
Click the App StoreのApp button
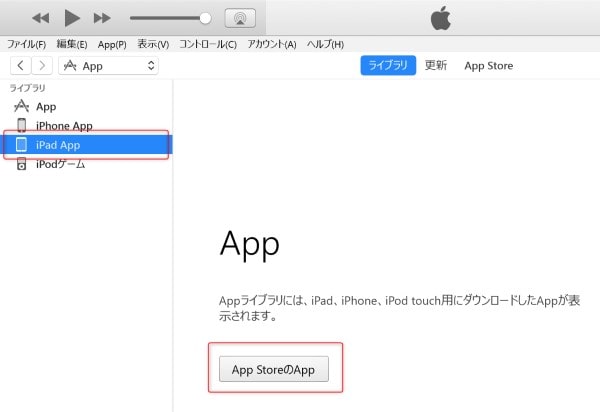coord(274,369)
